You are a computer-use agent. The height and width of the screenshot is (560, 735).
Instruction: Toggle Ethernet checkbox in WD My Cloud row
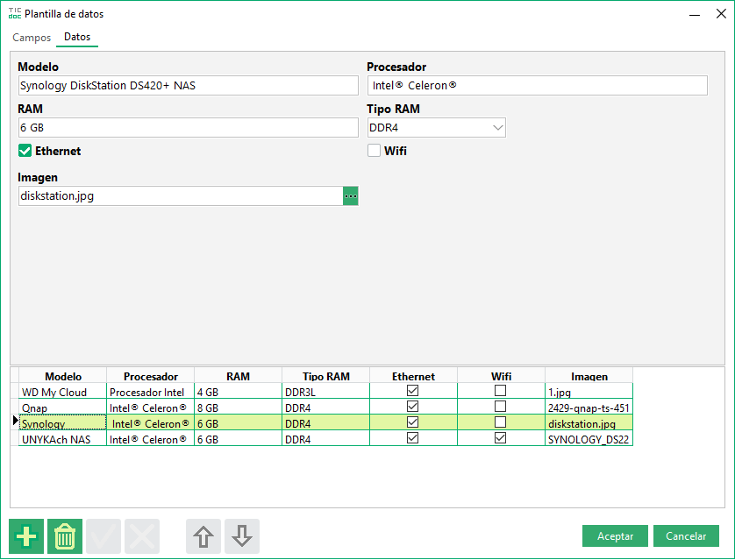(x=412, y=391)
